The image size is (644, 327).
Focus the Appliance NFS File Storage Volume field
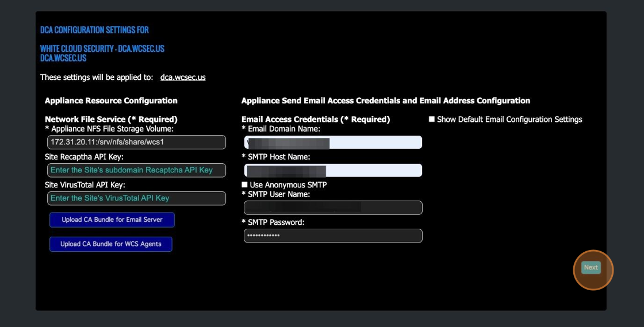(x=136, y=142)
